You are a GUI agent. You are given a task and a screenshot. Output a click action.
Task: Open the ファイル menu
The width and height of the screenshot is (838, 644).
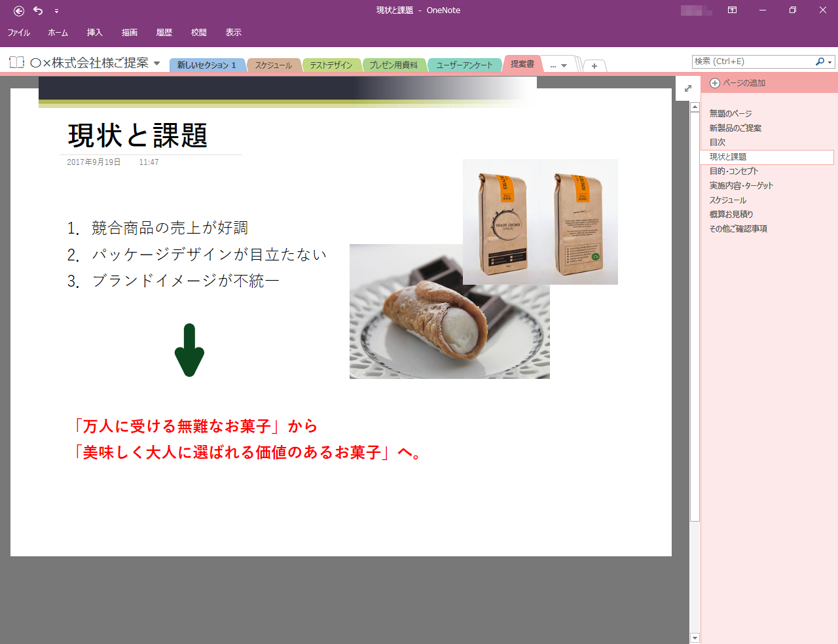point(18,31)
